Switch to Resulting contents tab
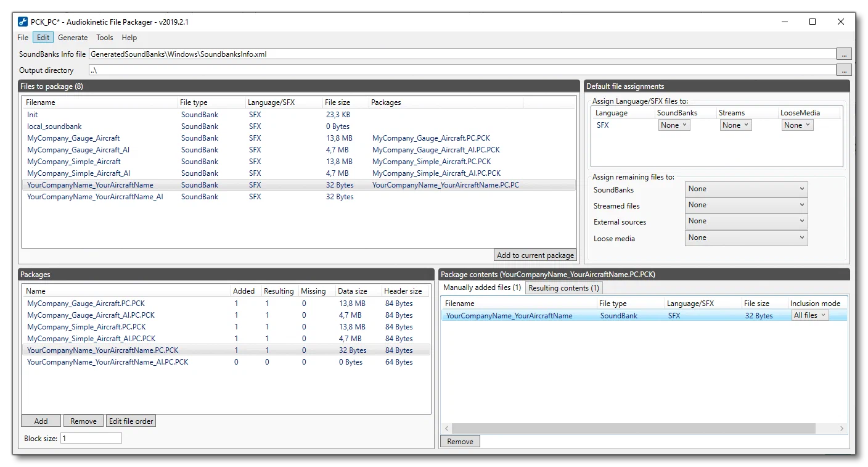This screenshot has width=868, height=467. [563, 288]
